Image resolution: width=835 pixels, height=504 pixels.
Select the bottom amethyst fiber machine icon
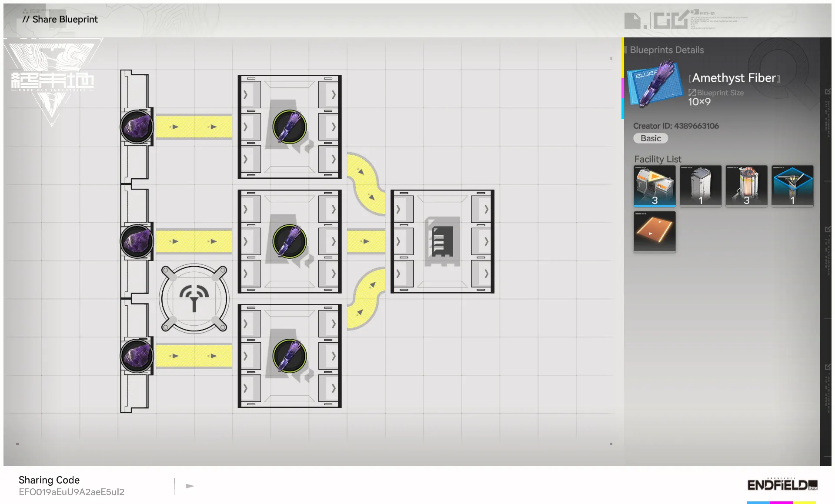290,356
